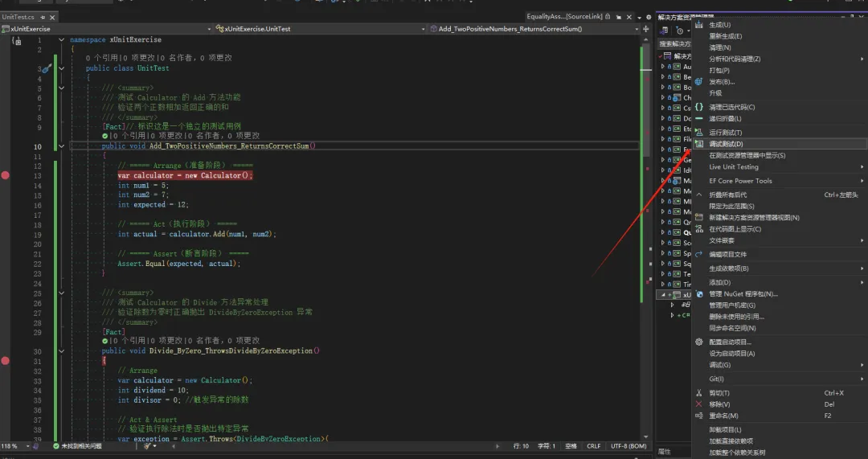Click the braces icon beside 清理已选代码(C)

click(x=699, y=107)
